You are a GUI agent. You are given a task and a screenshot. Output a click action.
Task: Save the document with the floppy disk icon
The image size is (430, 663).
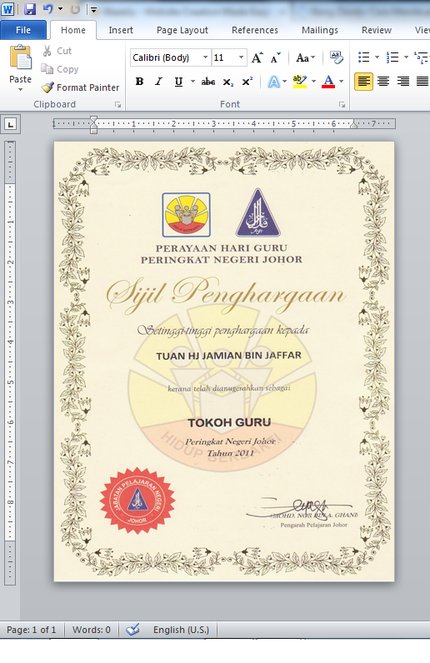pyautogui.click(x=30, y=9)
